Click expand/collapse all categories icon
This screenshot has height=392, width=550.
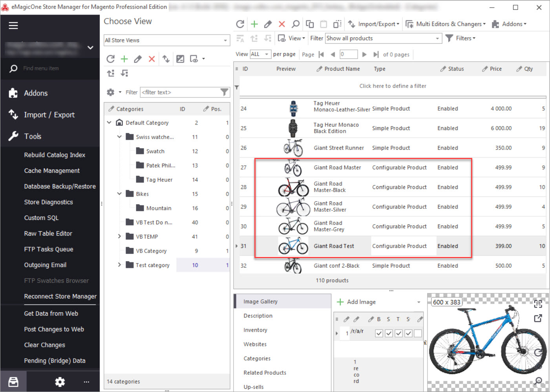180,59
